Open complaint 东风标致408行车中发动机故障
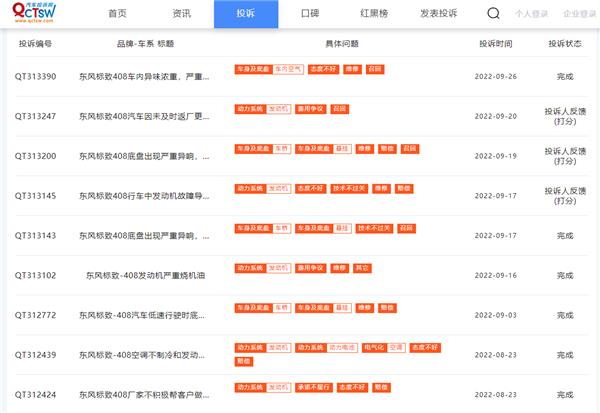The height and width of the screenshot is (413, 600). [x=144, y=196]
